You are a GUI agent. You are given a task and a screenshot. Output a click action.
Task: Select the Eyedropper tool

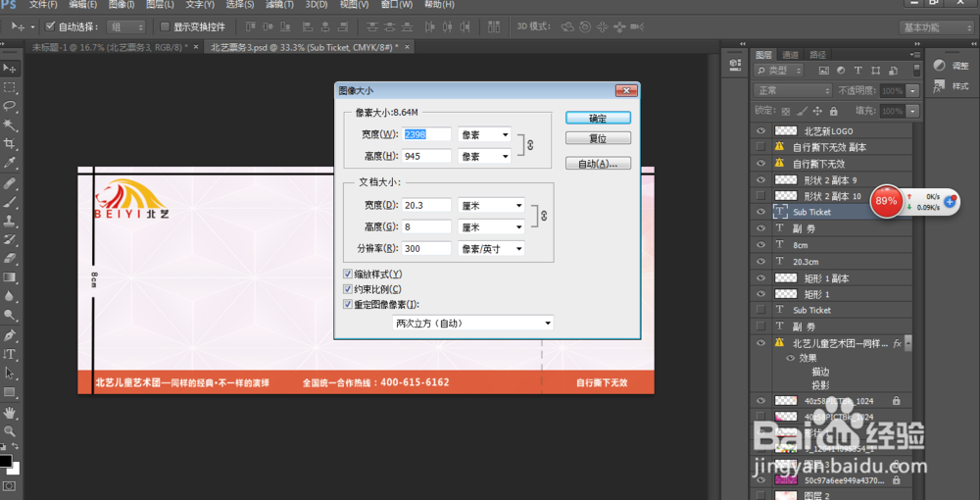click(x=10, y=163)
